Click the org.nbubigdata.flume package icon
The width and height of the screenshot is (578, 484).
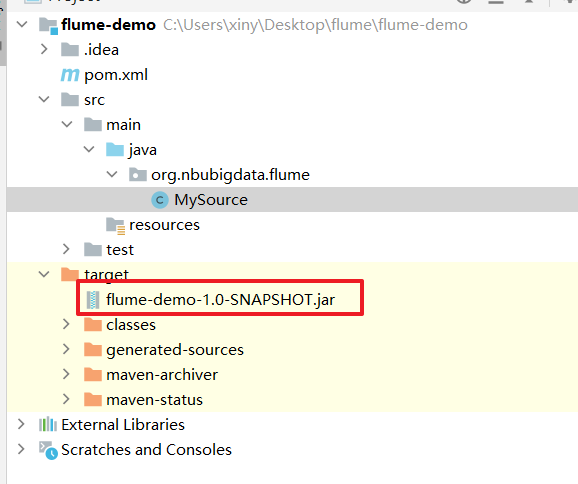[137, 174]
